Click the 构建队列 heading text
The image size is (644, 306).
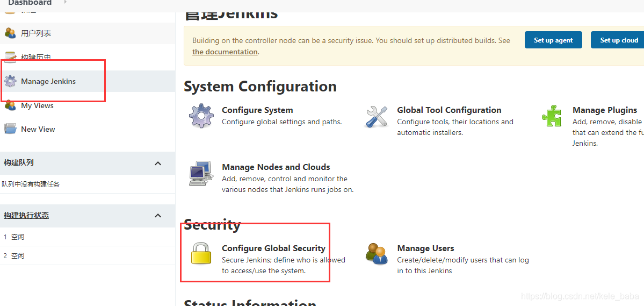[x=18, y=163]
